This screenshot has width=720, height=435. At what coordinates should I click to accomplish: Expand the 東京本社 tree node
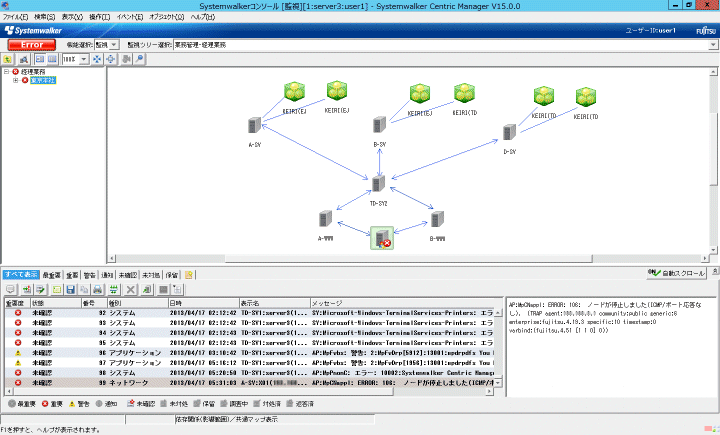(x=16, y=80)
